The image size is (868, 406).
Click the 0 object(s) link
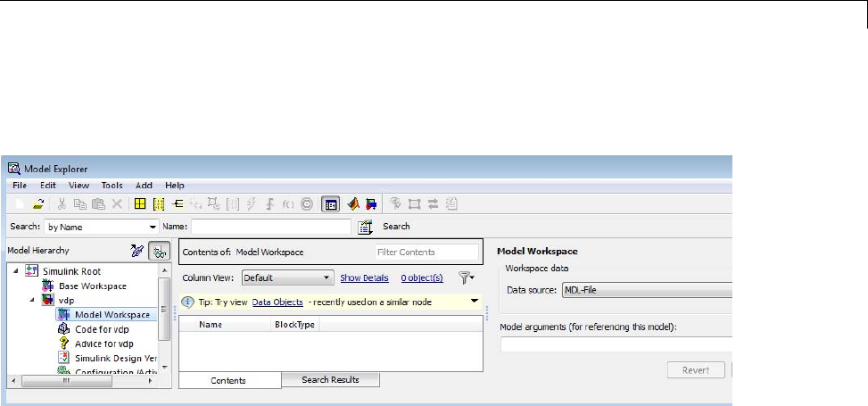tap(422, 278)
